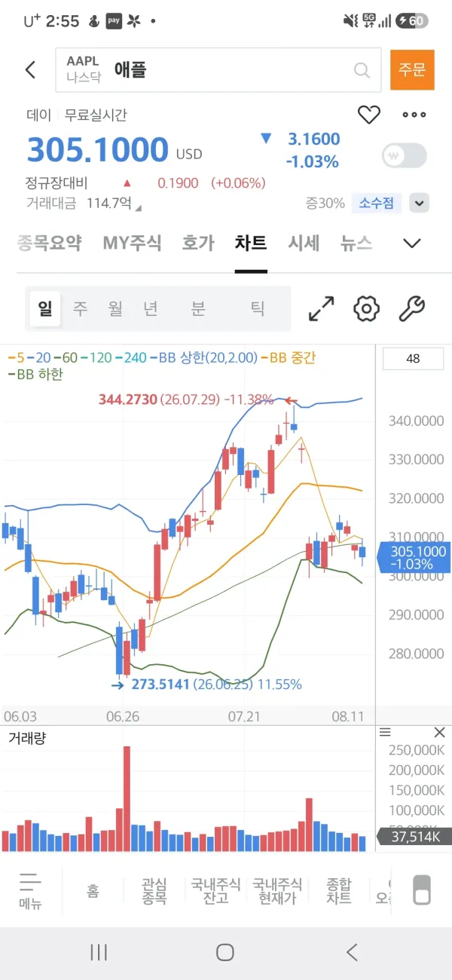This screenshot has width=452, height=980.
Task: Open 국내주식 현재가 in bottom bar
Action: pos(277,891)
